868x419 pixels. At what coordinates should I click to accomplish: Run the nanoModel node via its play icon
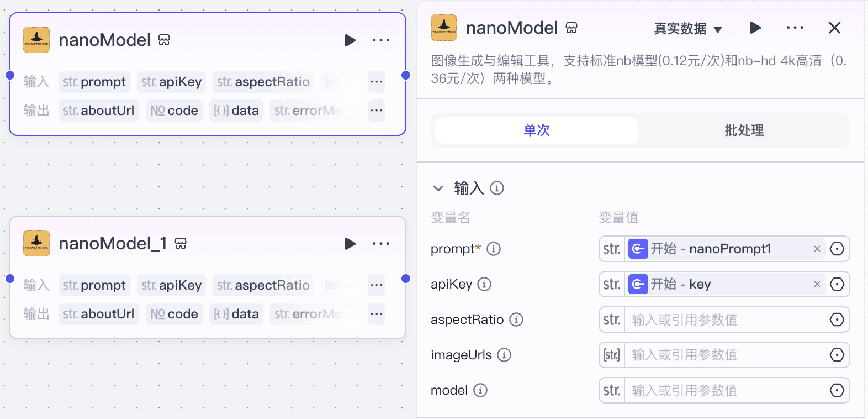(x=351, y=40)
